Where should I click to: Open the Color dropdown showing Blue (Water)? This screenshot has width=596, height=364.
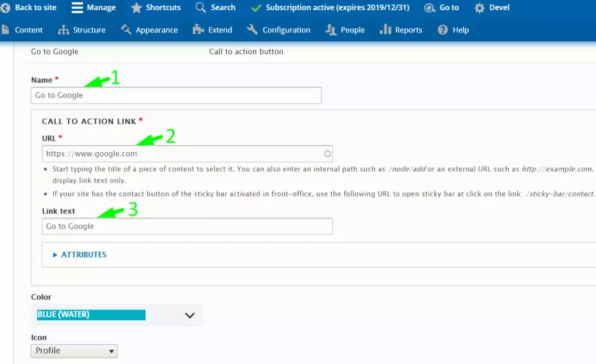pos(116,315)
